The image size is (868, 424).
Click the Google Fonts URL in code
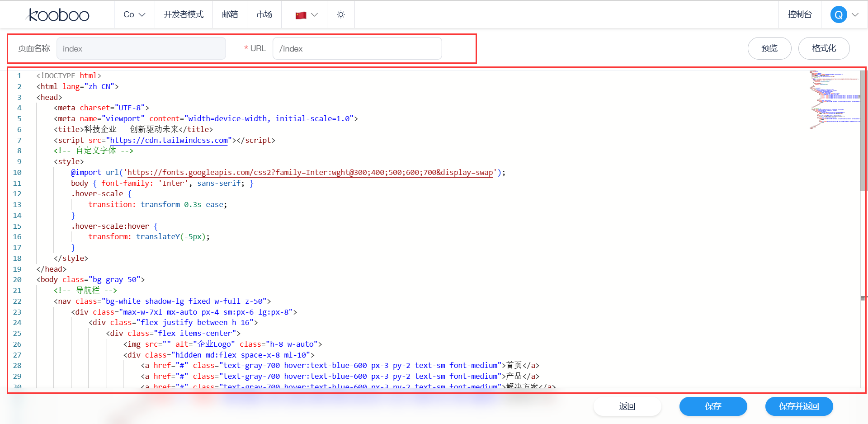310,172
